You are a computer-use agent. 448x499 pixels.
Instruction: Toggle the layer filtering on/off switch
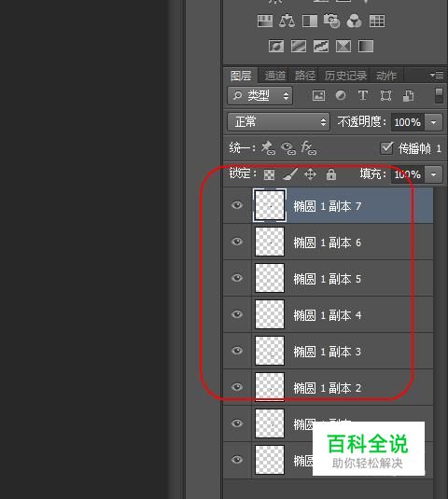pyautogui.click(x=439, y=95)
